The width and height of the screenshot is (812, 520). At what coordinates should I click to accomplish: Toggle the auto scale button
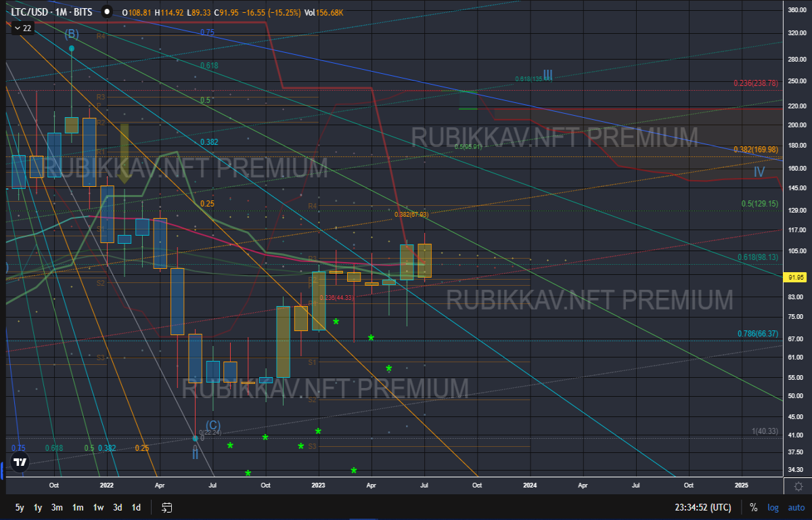pyautogui.click(x=796, y=507)
